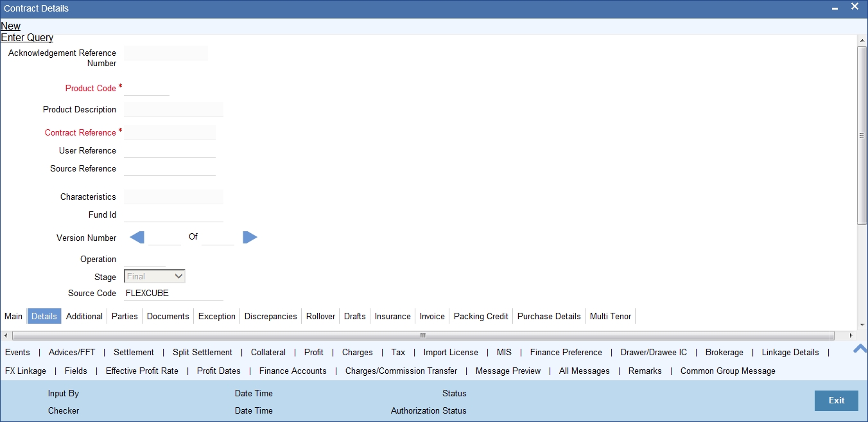Click the New link
This screenshot has width=868, height=422.
tap(11, 26)
